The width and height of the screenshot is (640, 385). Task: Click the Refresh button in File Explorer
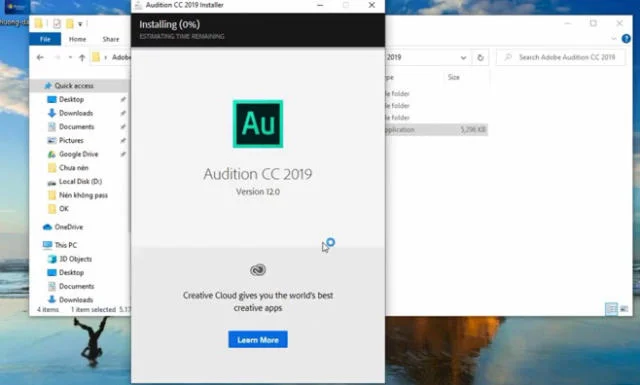(x=480, y=58)
